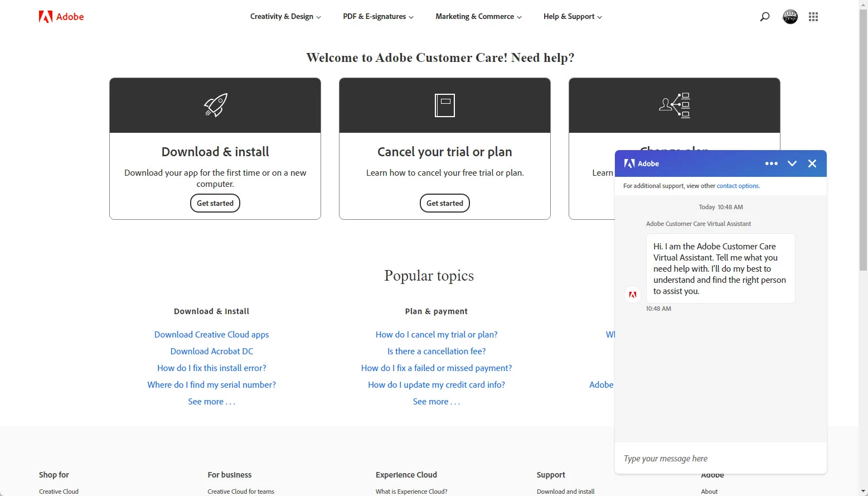Click the virtual assistant avatar icon

click(x=633, y=294)
